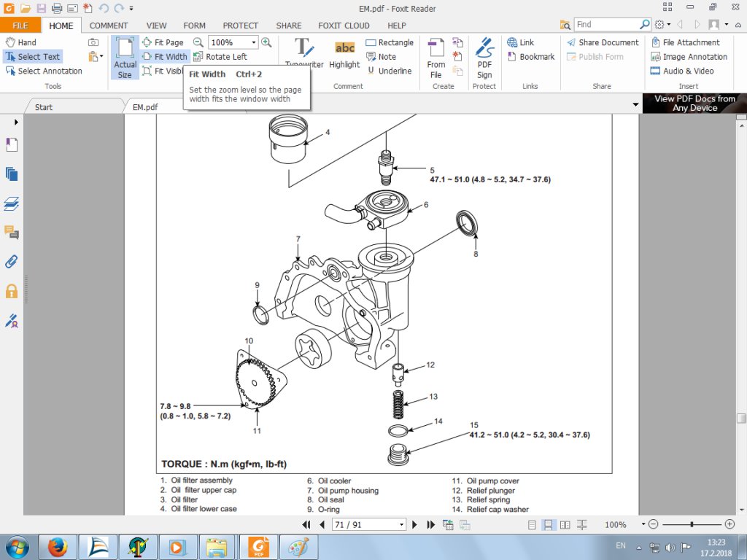This screenshot has height=560, width=747.
Task: Open the page number dropdown
Action: 401,524
